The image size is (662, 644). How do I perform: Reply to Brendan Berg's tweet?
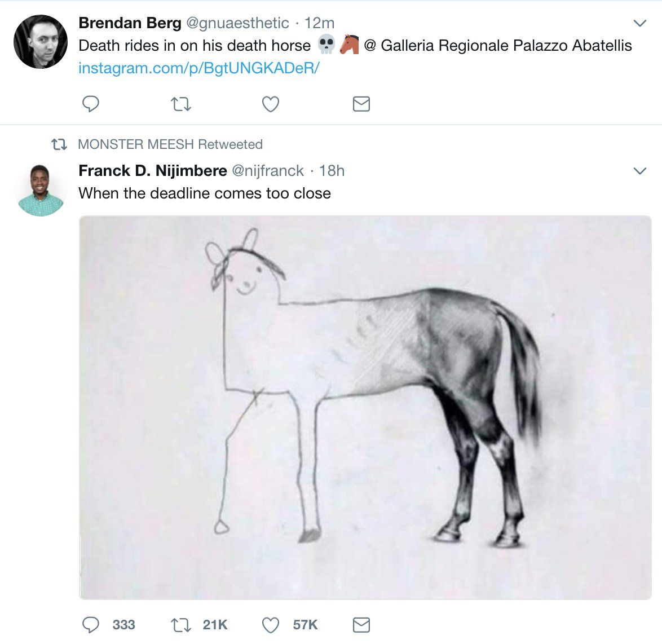[x=91, y=104]
